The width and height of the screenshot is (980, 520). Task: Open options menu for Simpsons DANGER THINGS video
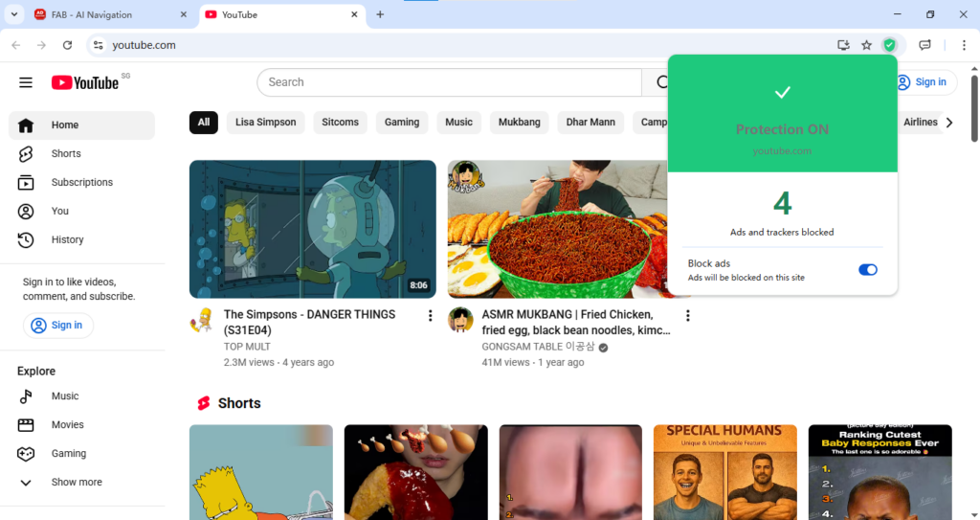pos(430,315)
